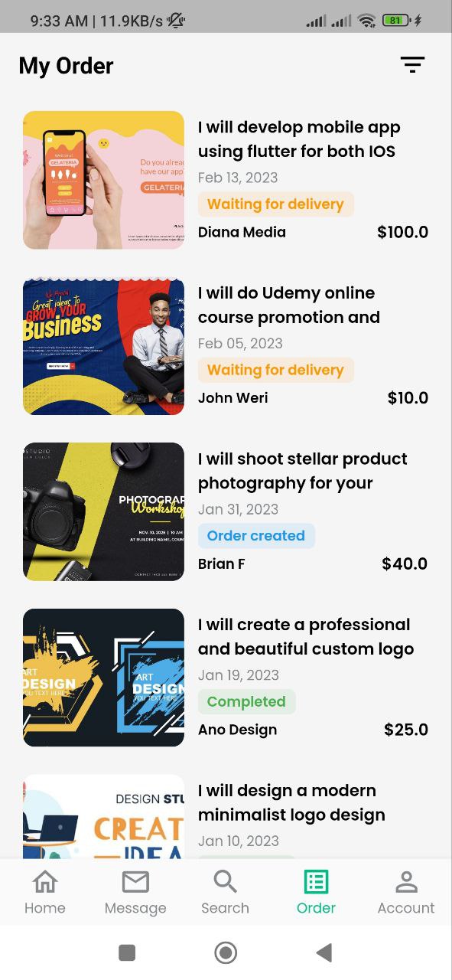Open the Account person icon
452x980 pixels.
(406, 882)
